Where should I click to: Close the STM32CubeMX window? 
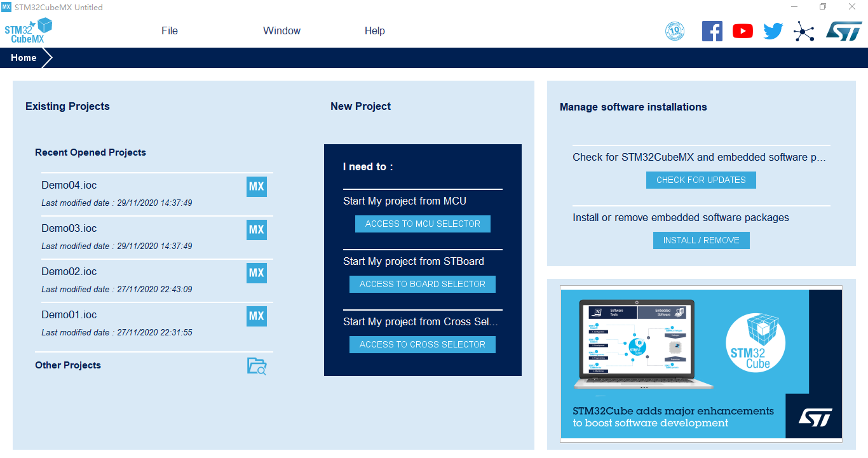pos(852,7)
